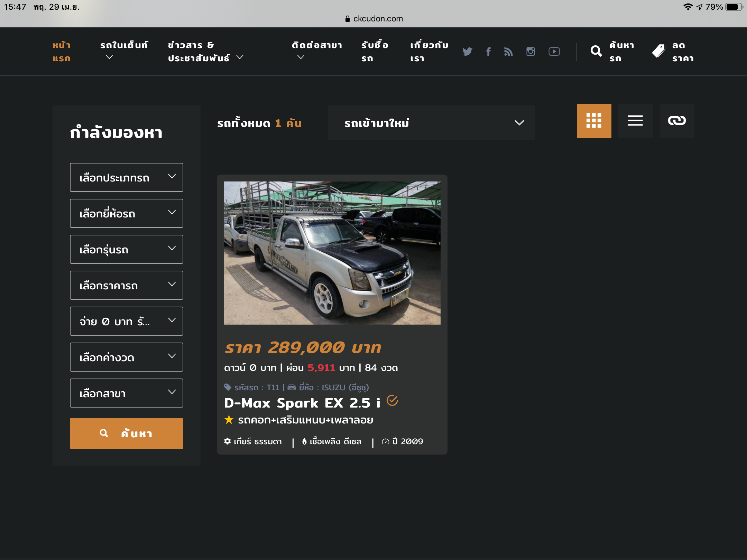This screenshot has width=747, height=560.
Task: Click the magnifier search icon in header
Action: [x=596, y=51]
